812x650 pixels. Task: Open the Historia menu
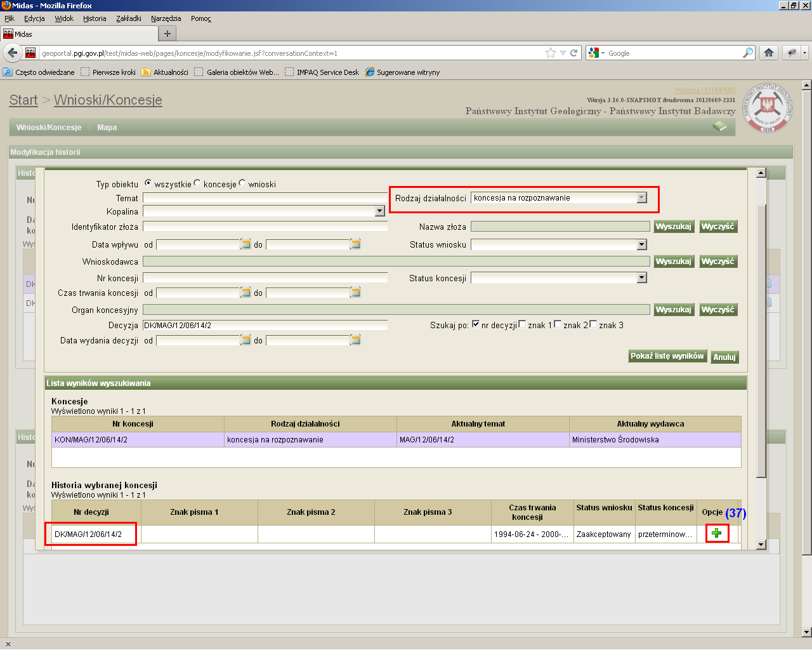click(95, 18)
